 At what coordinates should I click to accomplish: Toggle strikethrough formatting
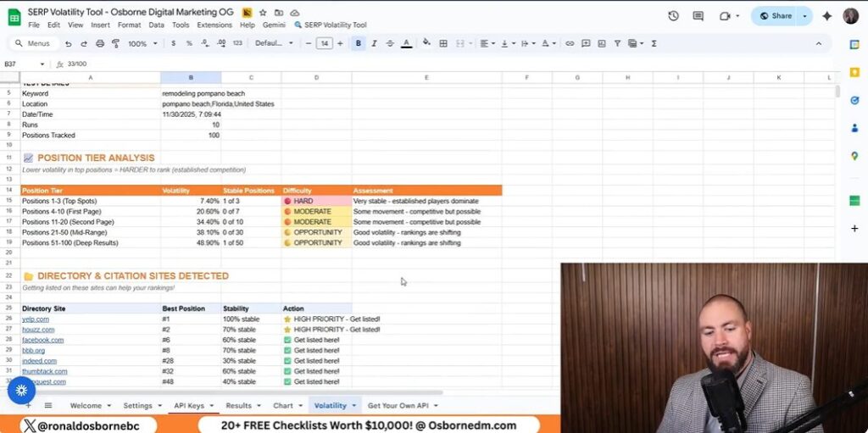point(390,43)
